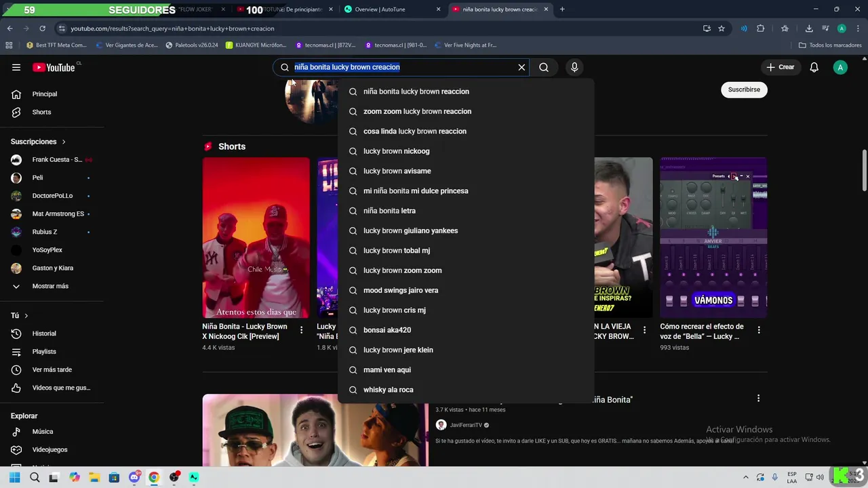Image resolution: width=868 pixels, height=488 pixels.
Task: Bookmark this page with the star icon
Action: coord(722,28)
